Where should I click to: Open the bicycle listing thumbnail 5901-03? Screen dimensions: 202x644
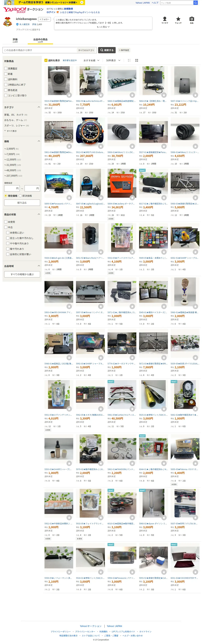[59, 132]
